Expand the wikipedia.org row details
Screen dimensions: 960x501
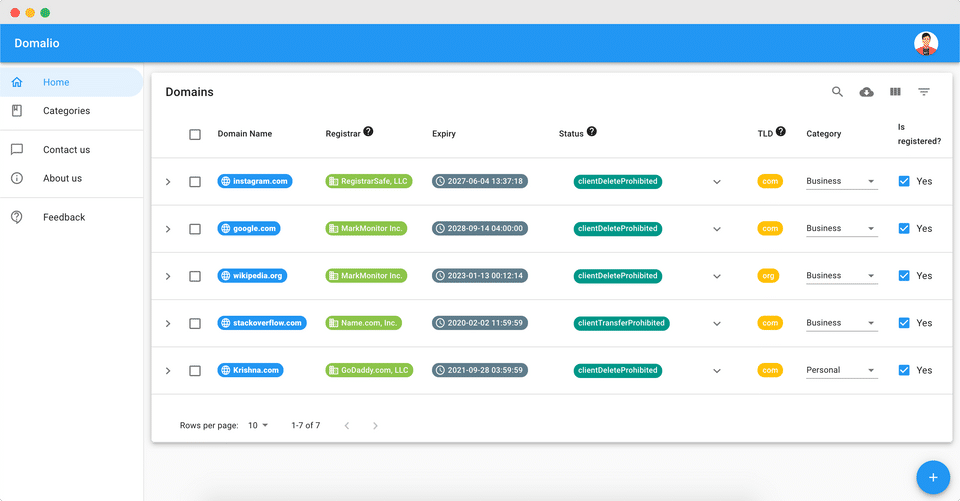pyautogui.click(x=168, y=276)
